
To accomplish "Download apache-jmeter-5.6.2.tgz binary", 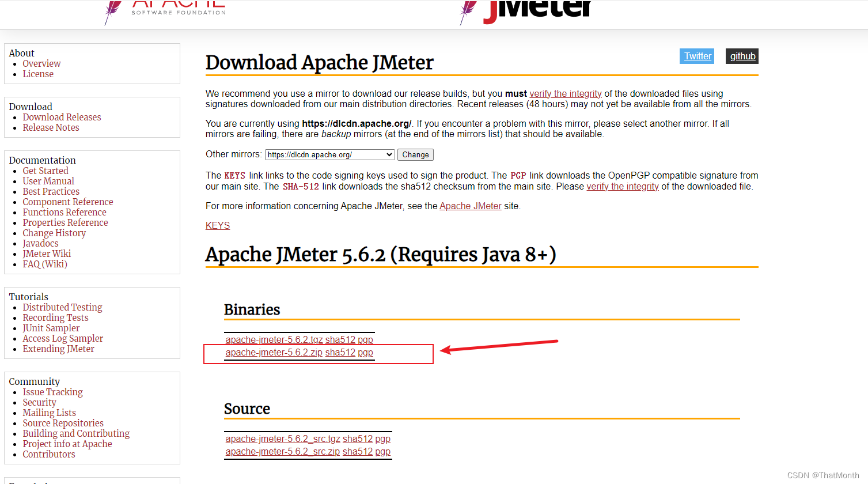I will click(x=274, y=339).
